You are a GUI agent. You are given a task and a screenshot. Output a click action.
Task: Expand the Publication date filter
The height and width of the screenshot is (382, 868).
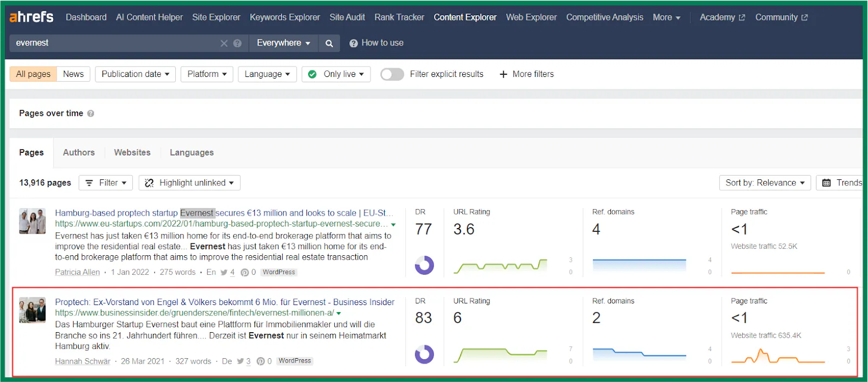[x=135, y=74]
